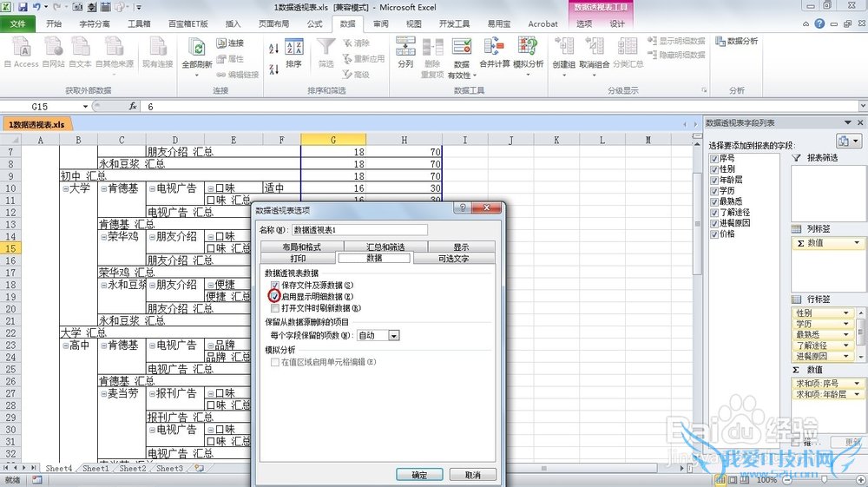The width and height of the screenshot is (868, 487).
Task: Enable 打开文件时刷新数据 checkbox
Action: [x=275, y=307]
